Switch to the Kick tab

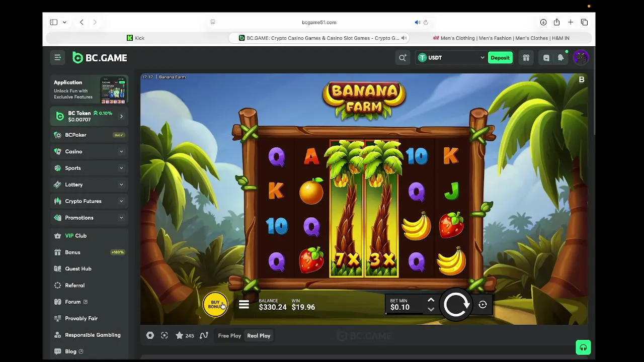[136, 38]
